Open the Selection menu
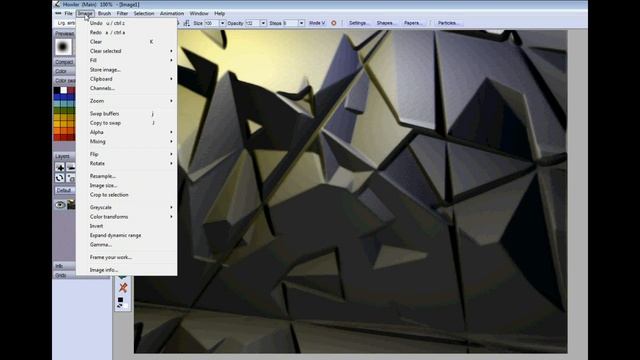Screen dimensions: 640x360 pyautogui.click(x=144, y=13)
